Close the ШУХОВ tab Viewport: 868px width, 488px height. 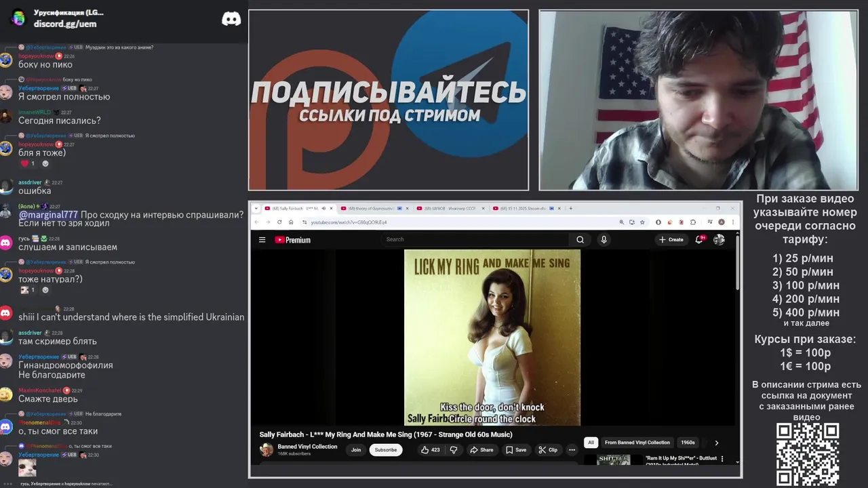pos(485,208)
